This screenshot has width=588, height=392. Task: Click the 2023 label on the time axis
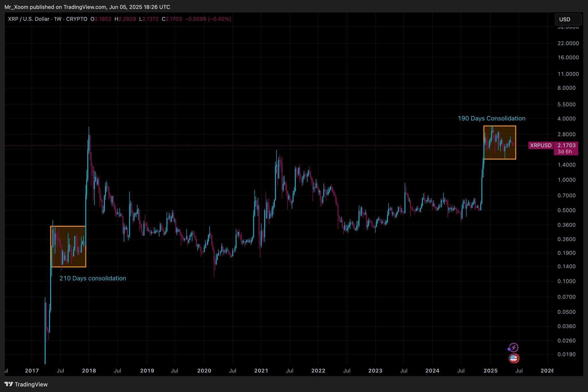pos(375,371)
